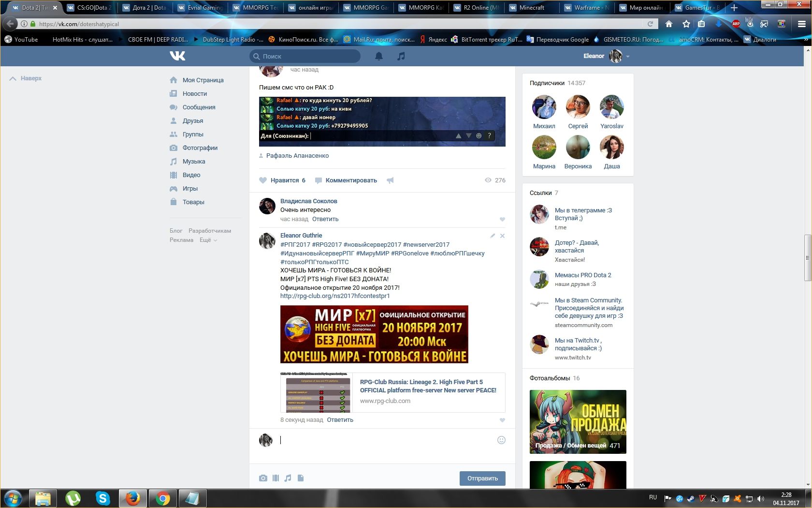Edit the Eleanor Guthrie comment with the pencil
The height and width of the screenshot is (508, 812).
493,236
